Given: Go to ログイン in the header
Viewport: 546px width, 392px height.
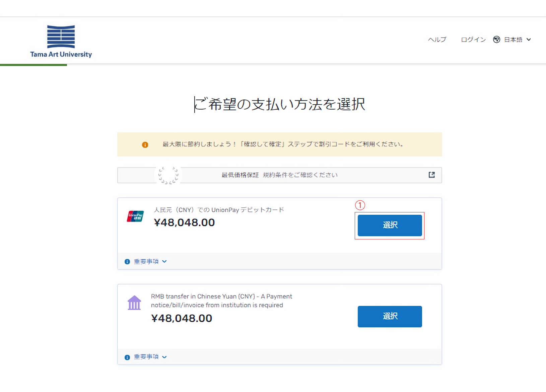Looking at the screenshot, I should 473,40.
